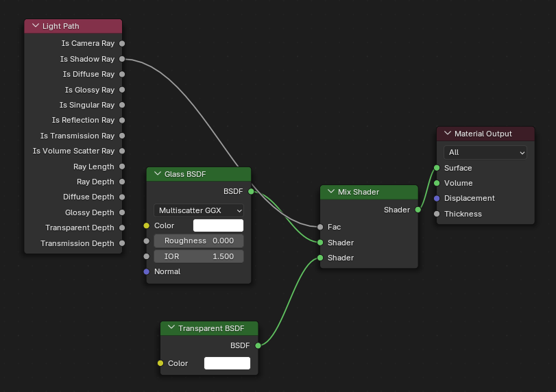This screenshot has height=392, width=556.
Task: Collapse the Material Output node
Action: (448, 134)
